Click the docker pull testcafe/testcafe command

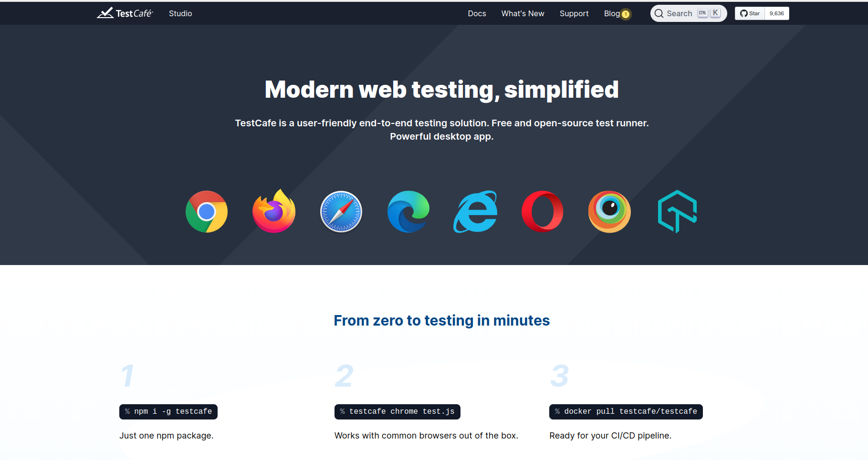click(626, 411)
